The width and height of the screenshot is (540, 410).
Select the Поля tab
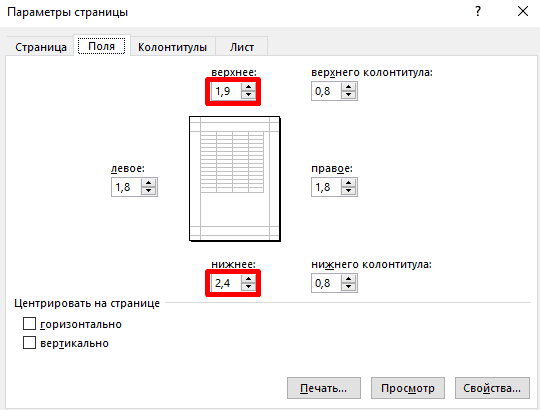pyautogui.click(x=102, y=46)
